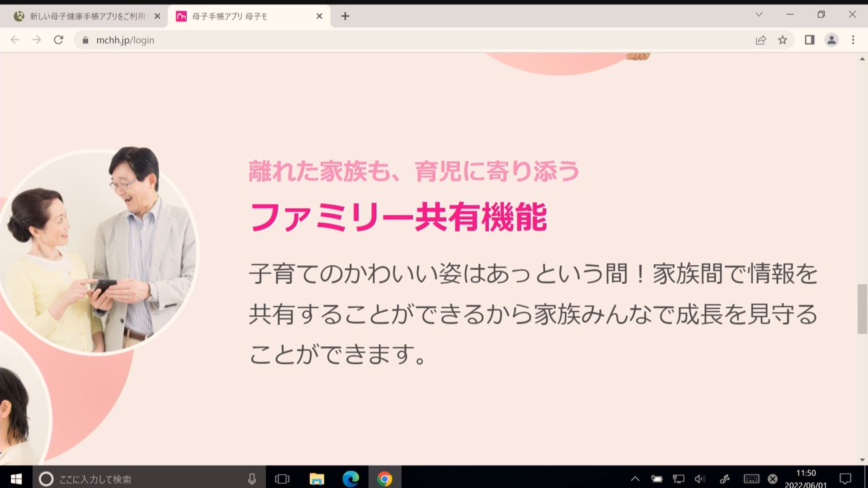Open the notification center icon
This screenshot has width=868, height=488.
point(845,479)
